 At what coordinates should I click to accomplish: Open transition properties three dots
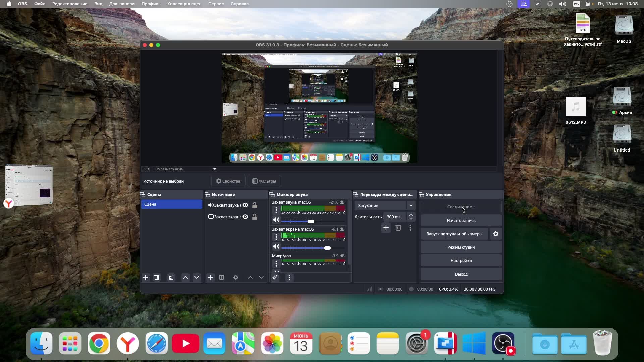pos(410,228)
